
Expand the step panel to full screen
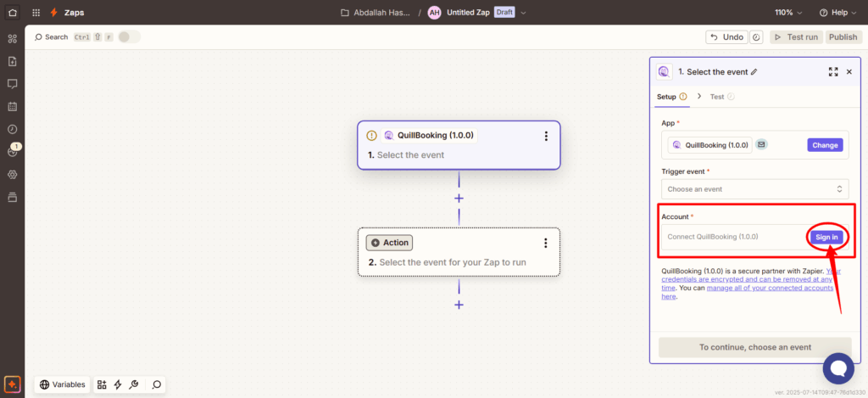tap(832, 72)
